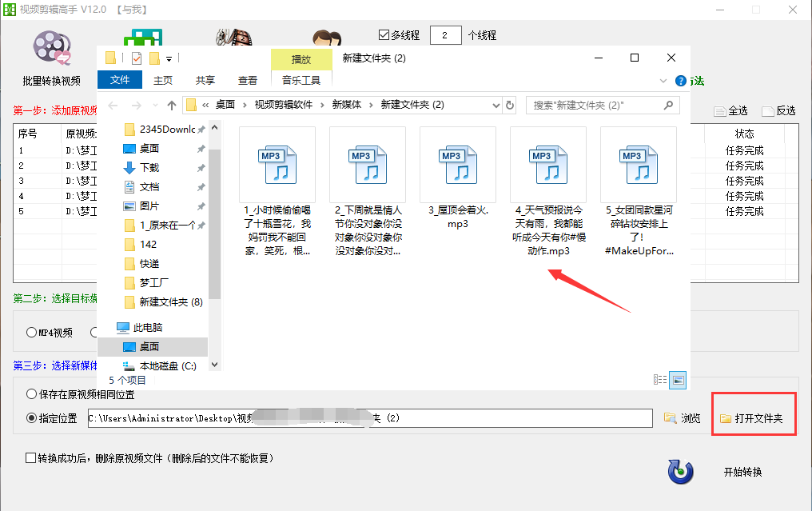Viewport: 812px width, 511px height.
Task: Open the 梦工厂 folder in navigation pane
Action: (153, 282)
